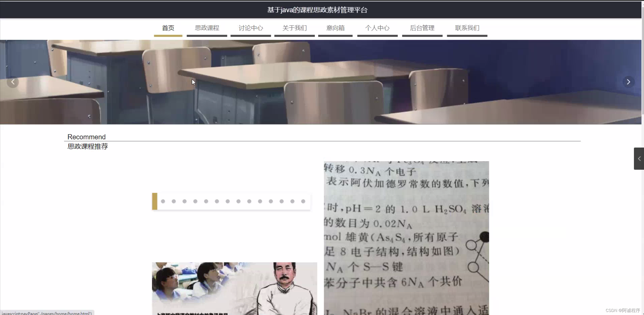This screenshot has height=315, width=644.
Task: Open 个人中心 personal center
Action: pos(377,28)
